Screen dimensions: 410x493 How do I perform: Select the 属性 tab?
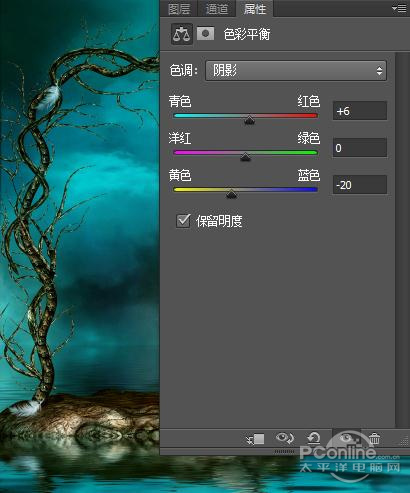pos(255,9)
